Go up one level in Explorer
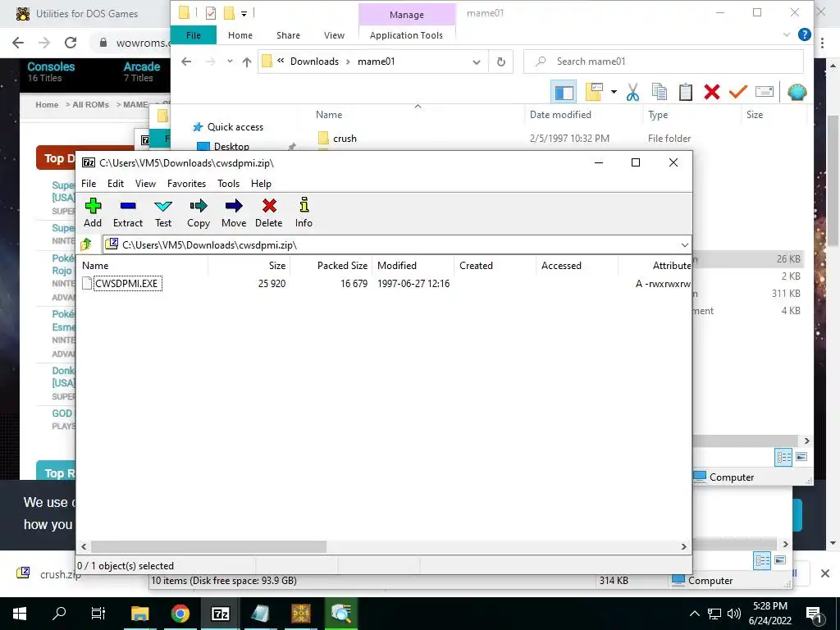 [246, 62]
